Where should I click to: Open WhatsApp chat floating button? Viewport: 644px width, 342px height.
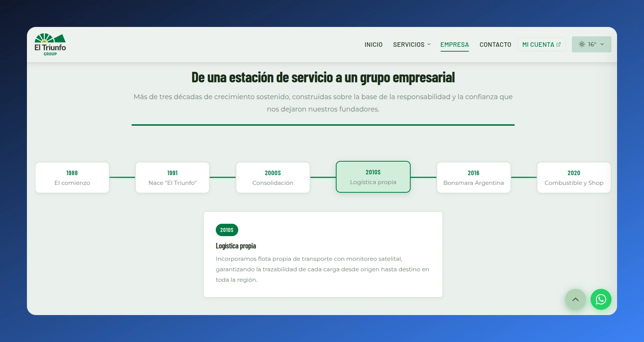(x=601, y=299)
